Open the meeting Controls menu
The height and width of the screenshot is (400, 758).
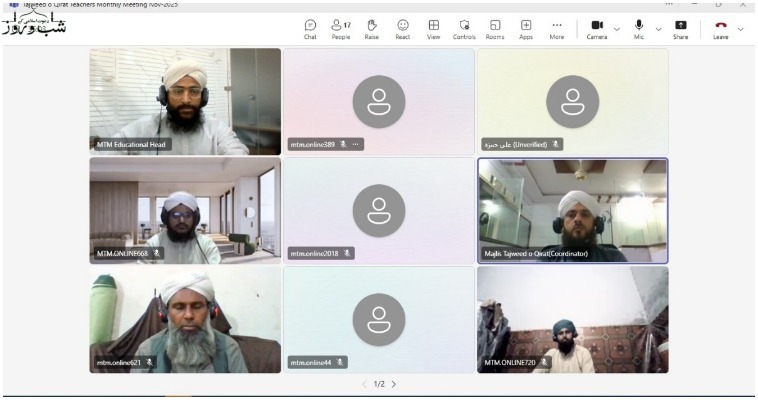click(x=464, y=28)
